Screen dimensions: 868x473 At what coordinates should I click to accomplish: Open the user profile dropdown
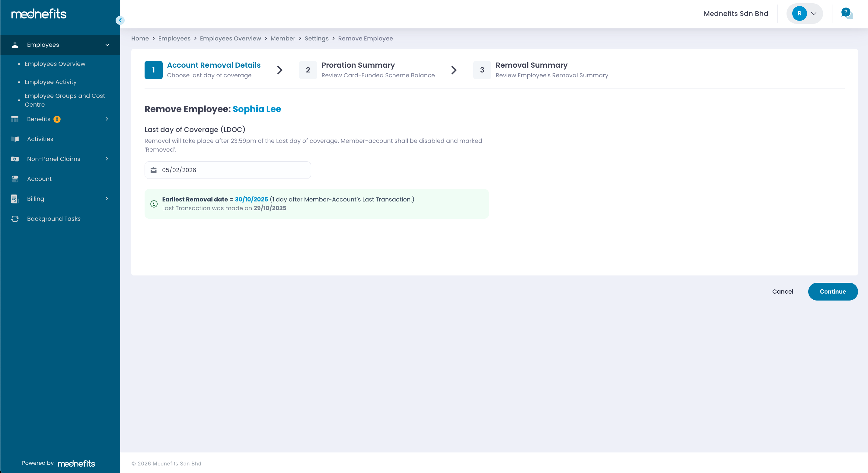804,14
